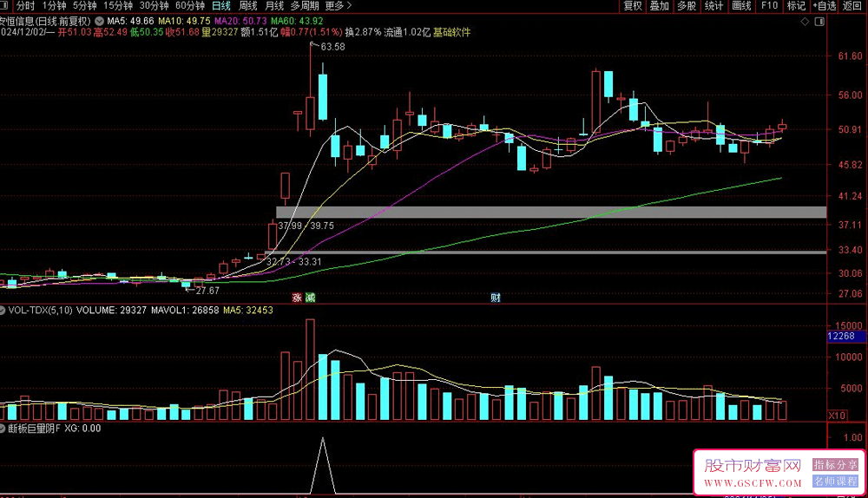Viewport: 868px width, 498px height.
Task: Click the MA5: 49.66 indicator label
Action: (x=131, y=21)
